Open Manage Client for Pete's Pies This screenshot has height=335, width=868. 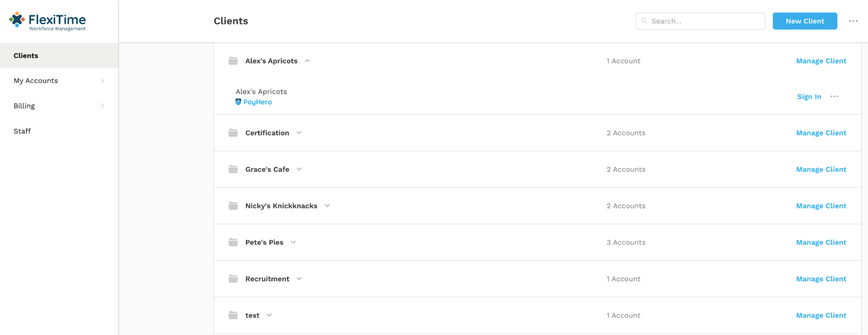click(821, 242)
